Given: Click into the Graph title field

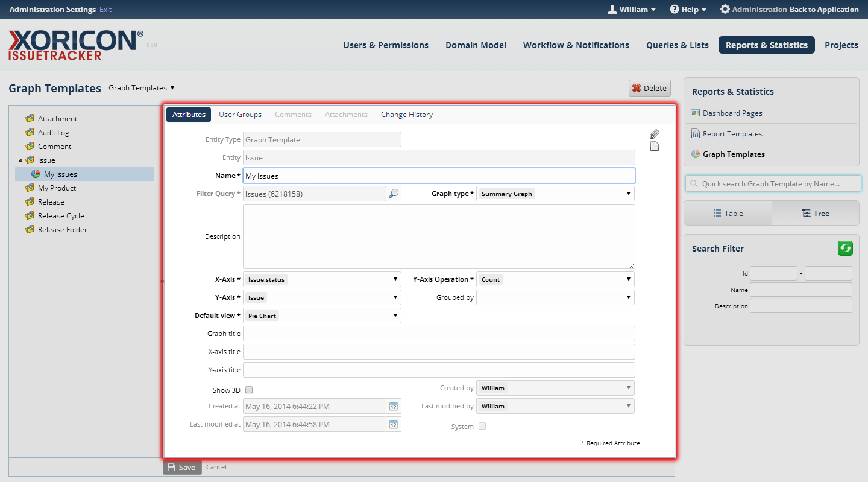Looking at the screenshot, I should [439, 334].
